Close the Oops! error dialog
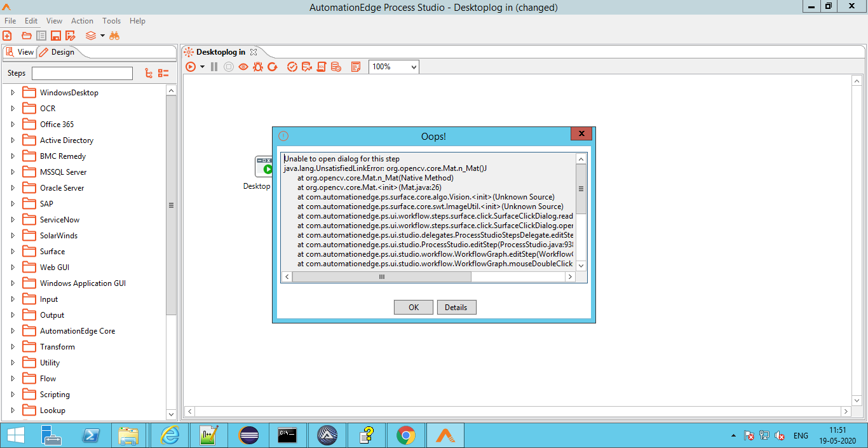 581,134
